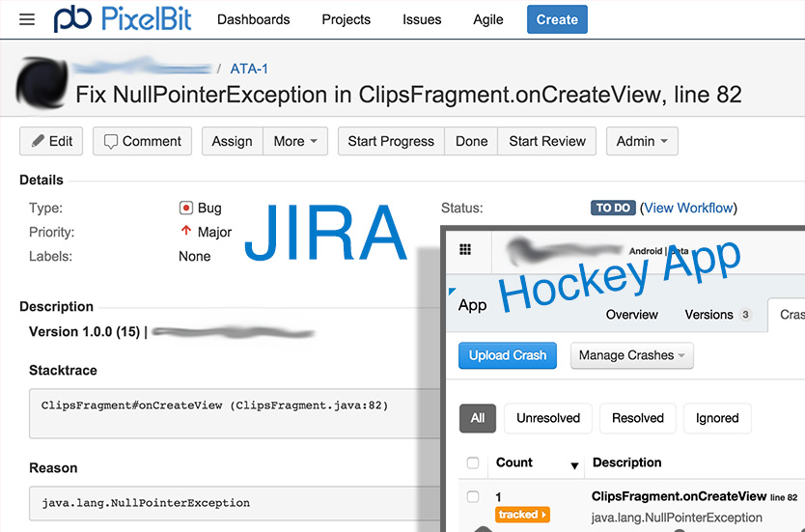Click the red Bug type icon
This screenshot has height=532, width=805.
click(x=186, y=208)
